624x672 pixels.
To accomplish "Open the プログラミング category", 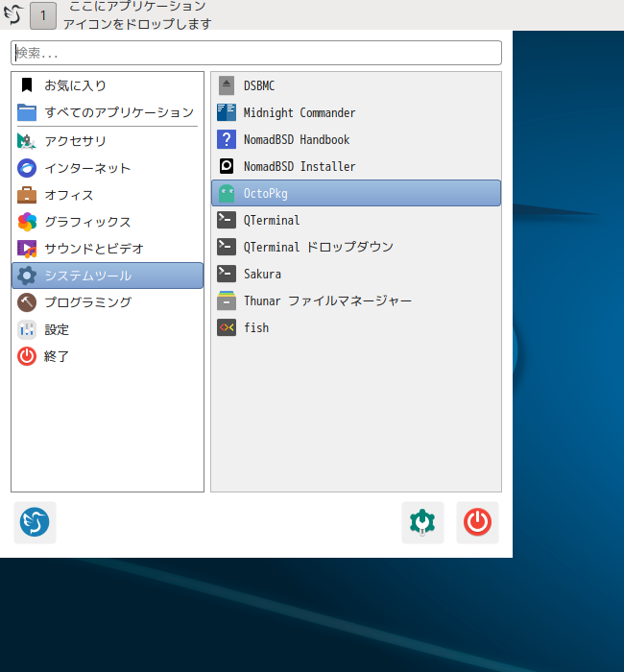I will coord(88,302).
